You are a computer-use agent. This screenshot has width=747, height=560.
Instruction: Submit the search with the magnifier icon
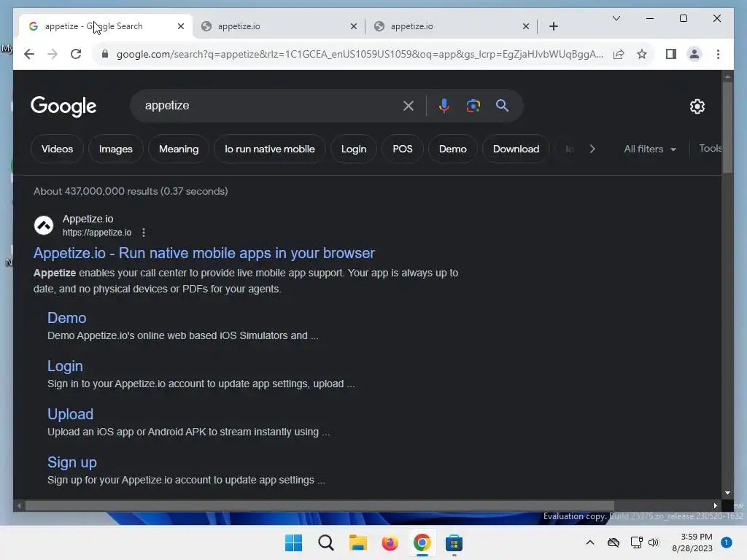[x=502, y=106]
